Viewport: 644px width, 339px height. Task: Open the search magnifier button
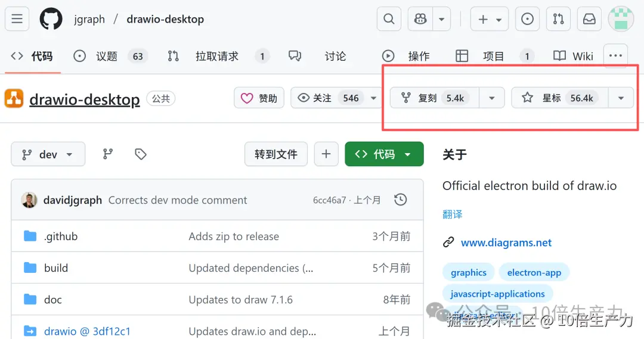[389, 19]
